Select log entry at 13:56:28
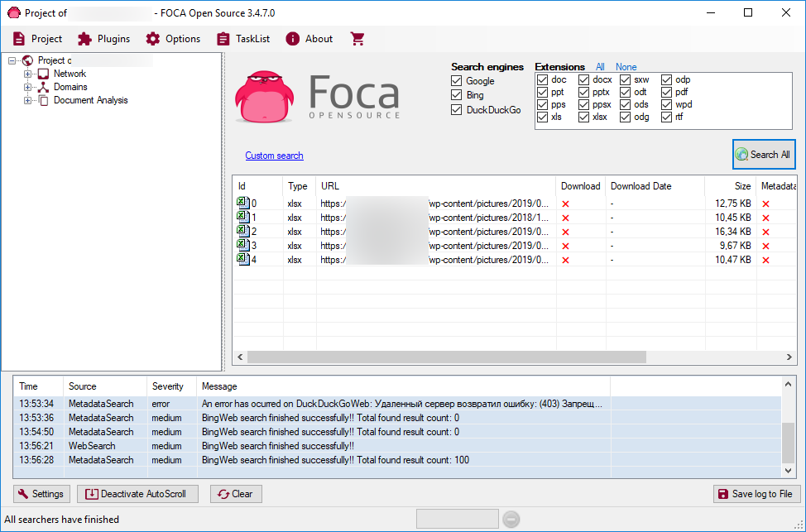The width and height of the screenshot is (806, 532). (397, 460)
